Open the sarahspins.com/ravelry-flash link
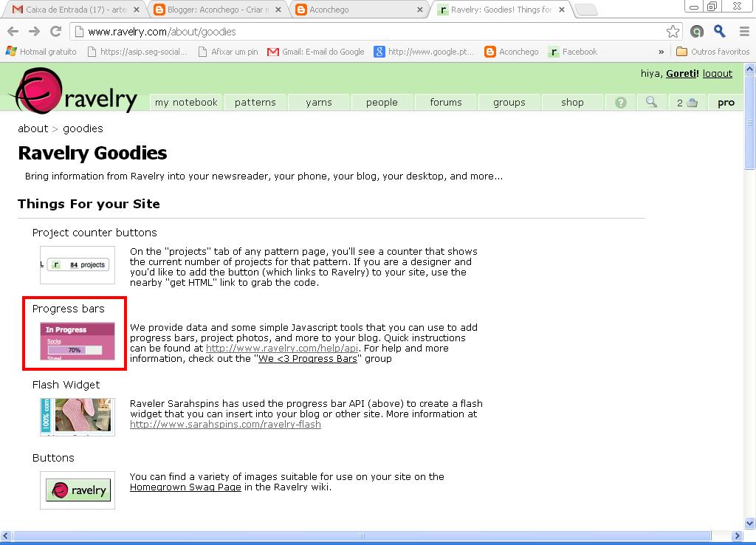The height and width of the screenshot is (545, 756). (225, 425)
